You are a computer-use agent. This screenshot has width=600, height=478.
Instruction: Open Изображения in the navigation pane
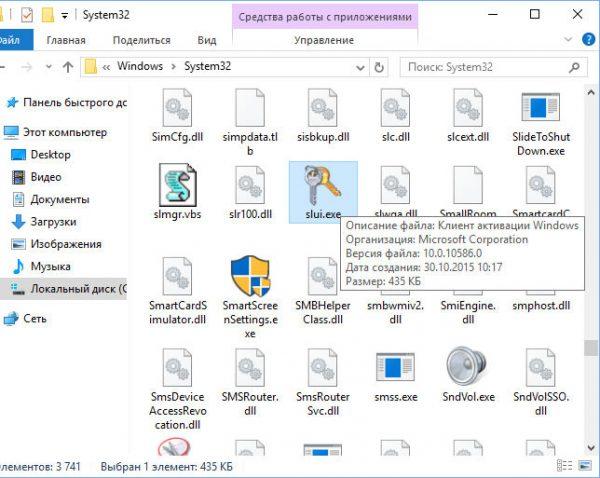click(x=64, y=244)
